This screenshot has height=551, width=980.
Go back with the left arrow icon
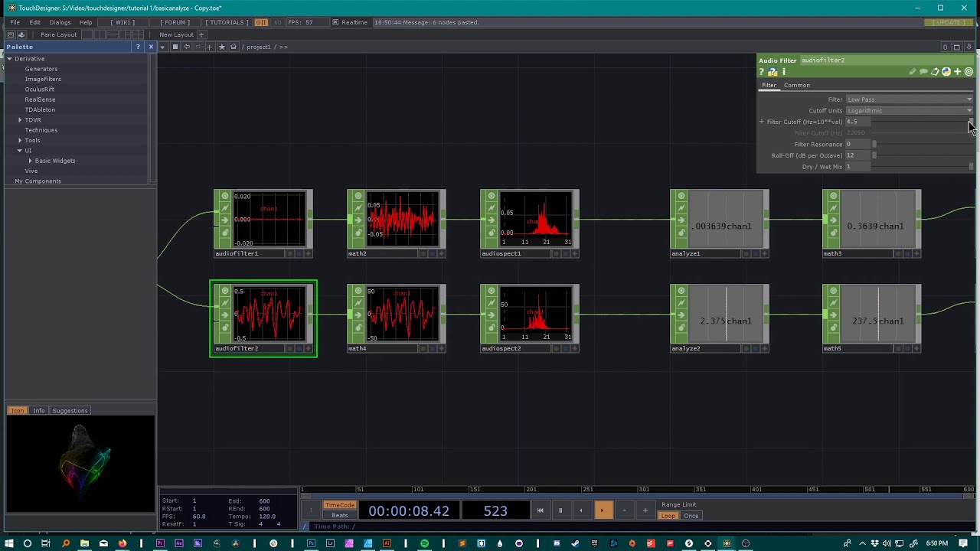[x=187, y=47]
